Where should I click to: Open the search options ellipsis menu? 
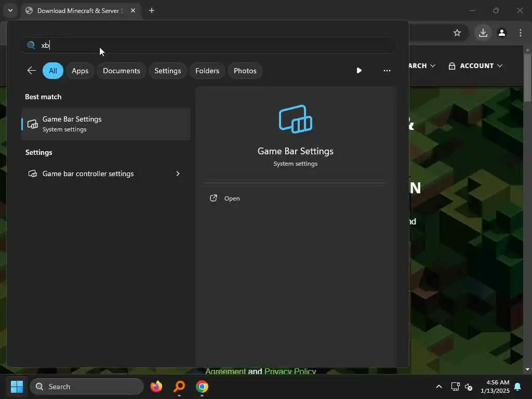387,71
